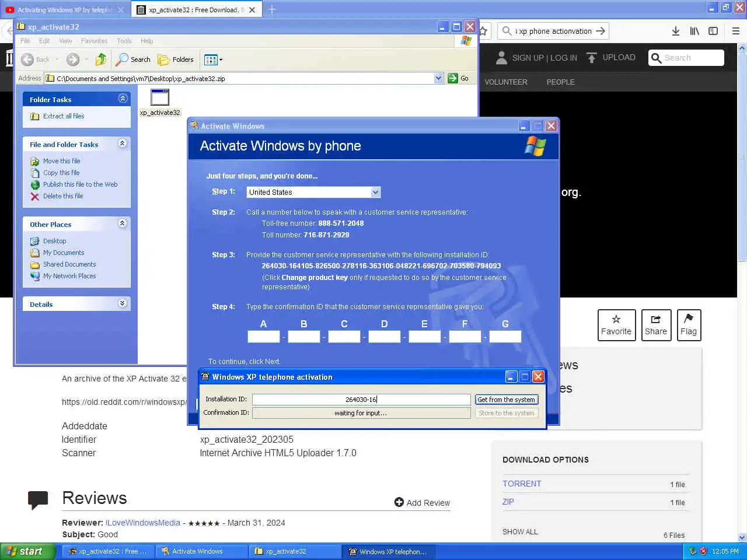
Task: Open the browser hamburger menu
Action: 736,32
